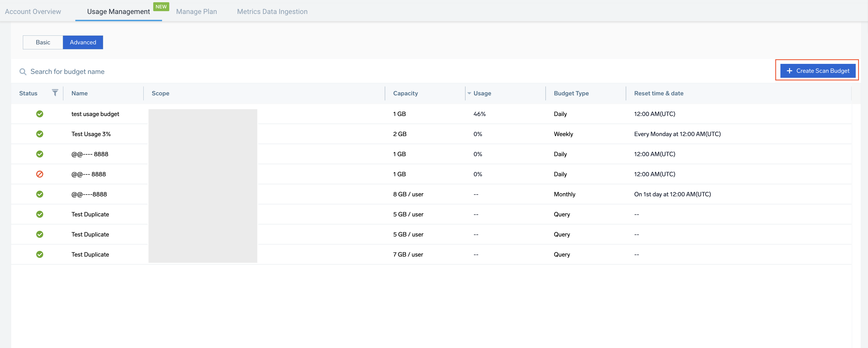The height and width of the screenshot is (348, 868).
Task: Click the green check icon for @@---- 8888
Action: tap(40, 154)
